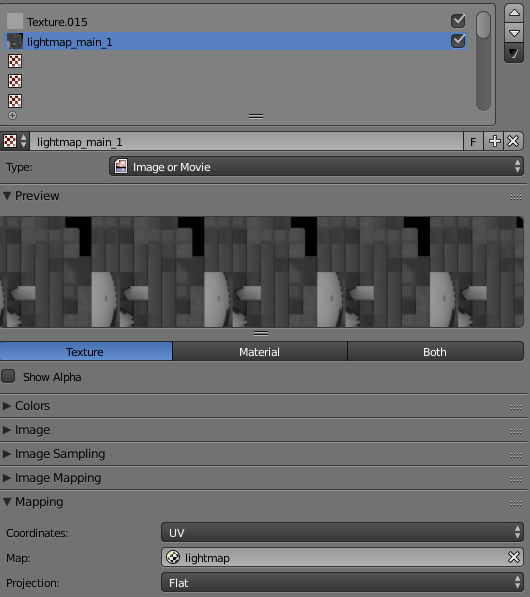
Task: Enable the Show Alpha checkbox
Action: click(x=8, y=376)
